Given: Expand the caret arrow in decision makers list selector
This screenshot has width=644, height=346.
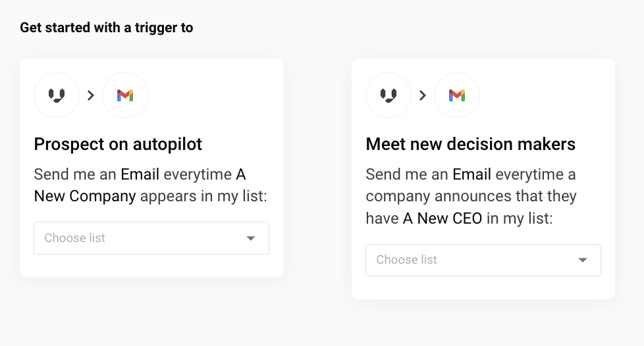Looking at the screenshot, I should [583, 260].
